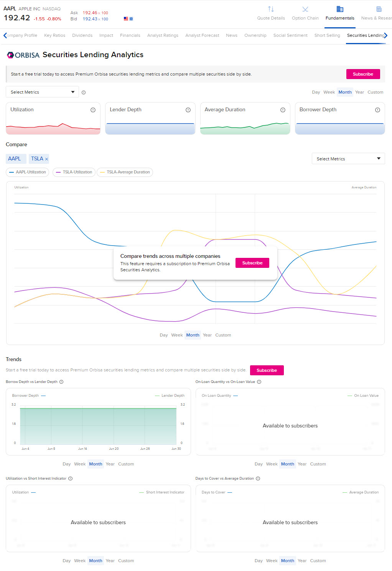Toggle AAPL-Utilization series legend
The image size is (392, 571).
pos(28,172)
